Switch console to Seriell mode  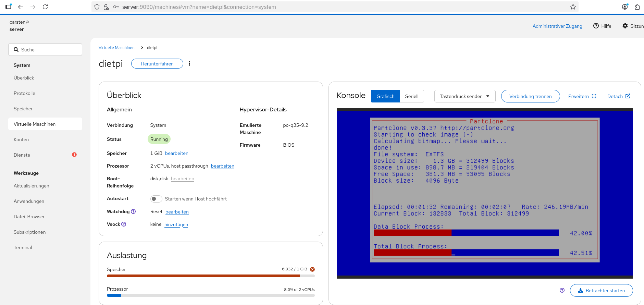(x=411, y=96)
